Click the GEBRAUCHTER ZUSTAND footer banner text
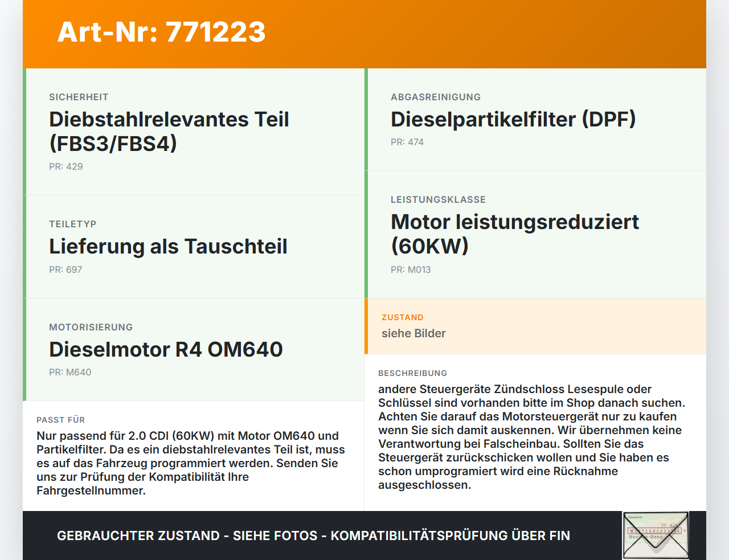The width and height of the screenshot is (729, 560). tap(313, 536)
